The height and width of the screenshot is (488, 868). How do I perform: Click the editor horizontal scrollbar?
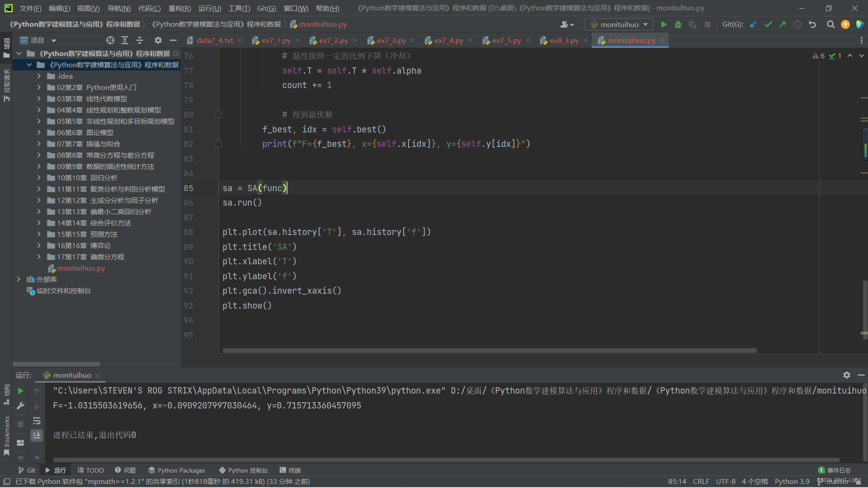pos(489,350)
